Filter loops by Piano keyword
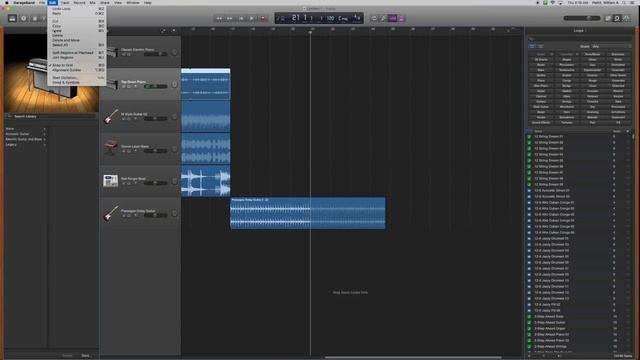 pyautogui.click(x=541, y=80)
